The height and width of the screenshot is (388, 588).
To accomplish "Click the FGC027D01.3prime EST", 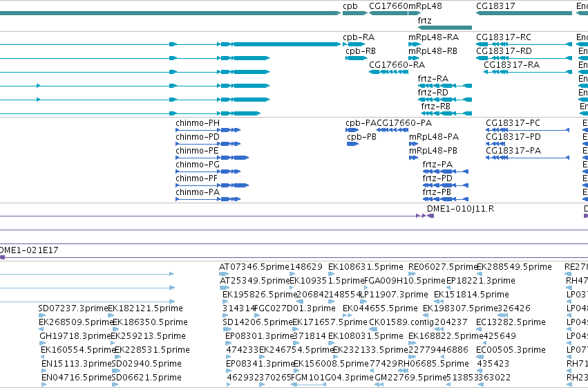I will pyautogui.click(x=258, y=315).
